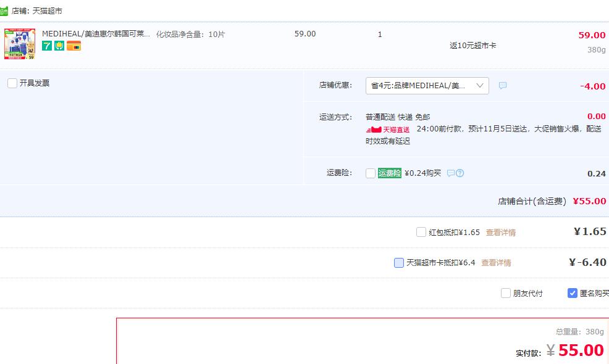Image resolution: width=609 pixels, height=364 pixels.
Task: Tick the 运费险 shipping insurance checkbox
Action: click(371, 173)
